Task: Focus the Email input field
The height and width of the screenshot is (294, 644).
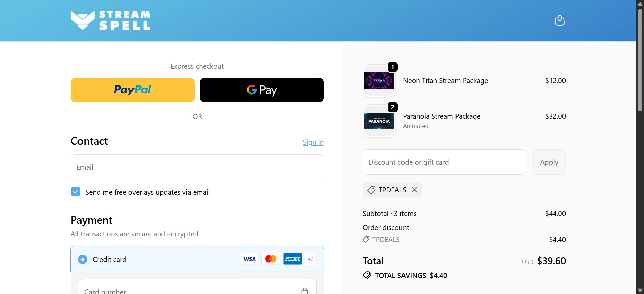Action: click(197, 167)
